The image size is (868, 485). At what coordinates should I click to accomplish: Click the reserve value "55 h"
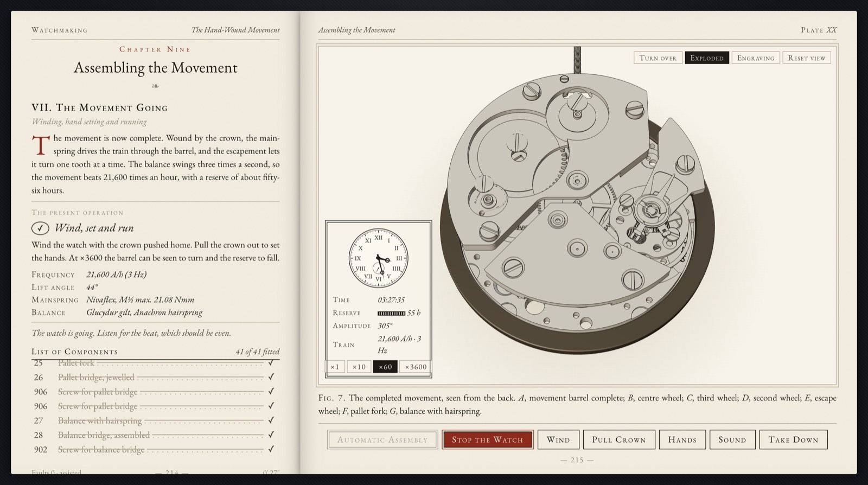414,313
